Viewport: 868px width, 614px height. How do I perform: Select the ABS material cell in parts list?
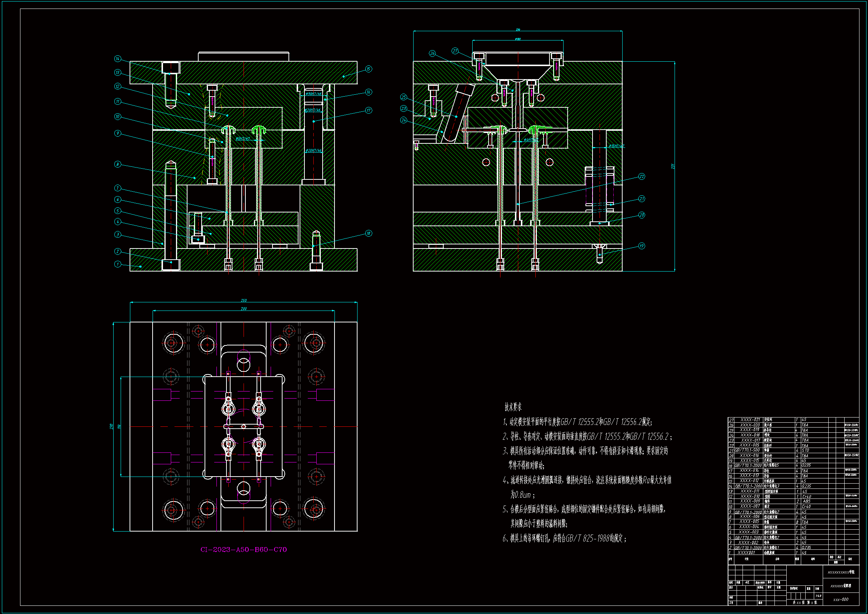[806, 501]
